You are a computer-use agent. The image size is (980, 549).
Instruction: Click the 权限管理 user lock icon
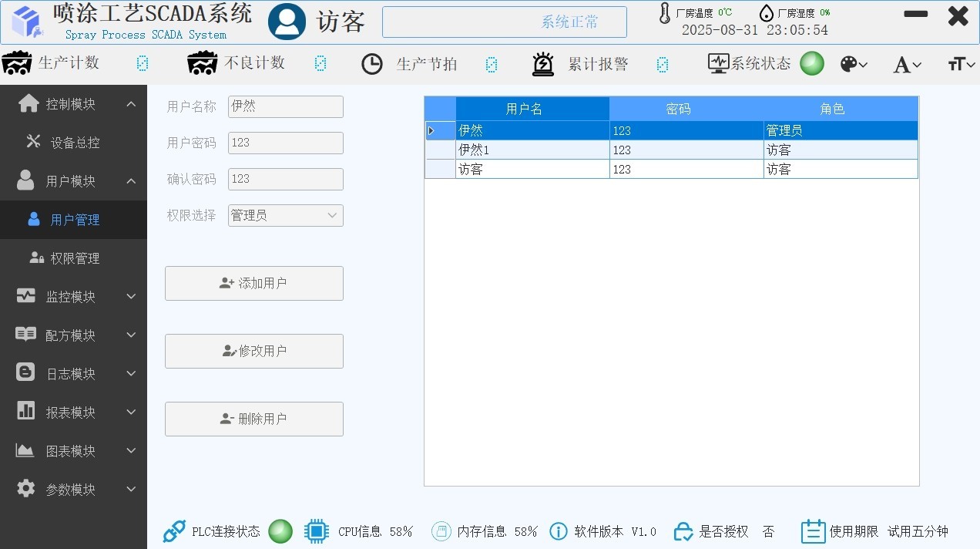click(36, 258)
